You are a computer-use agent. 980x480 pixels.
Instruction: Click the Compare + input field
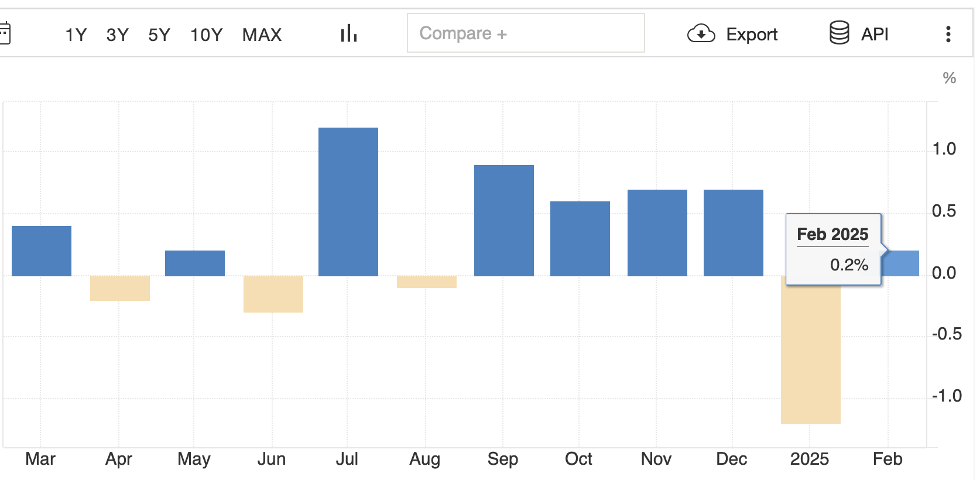pos(526,33)
